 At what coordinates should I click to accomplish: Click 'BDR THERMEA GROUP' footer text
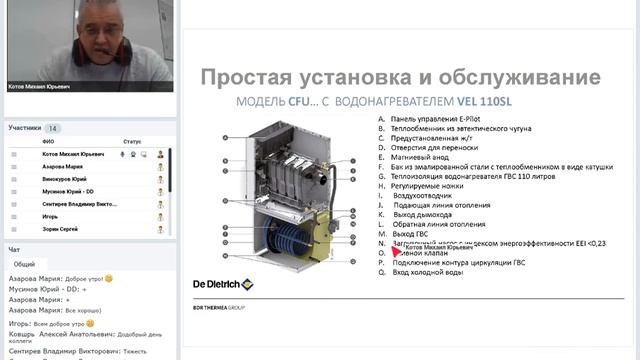(x=219, y=308)
